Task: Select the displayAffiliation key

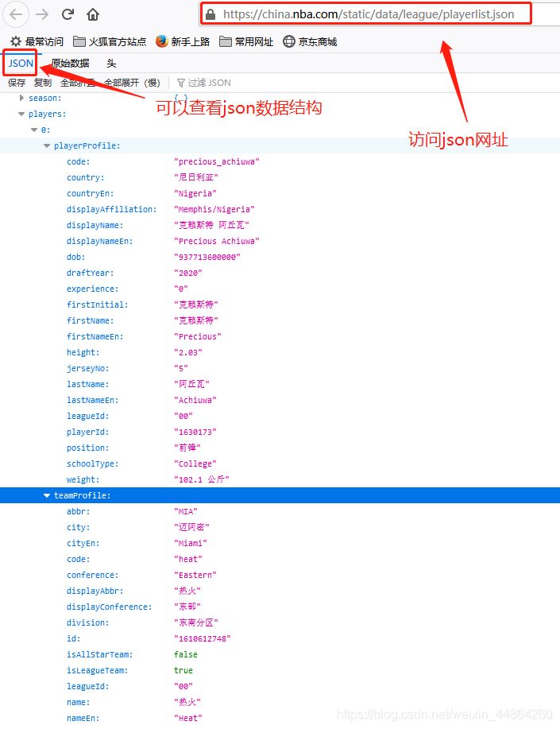Action: 111,209
